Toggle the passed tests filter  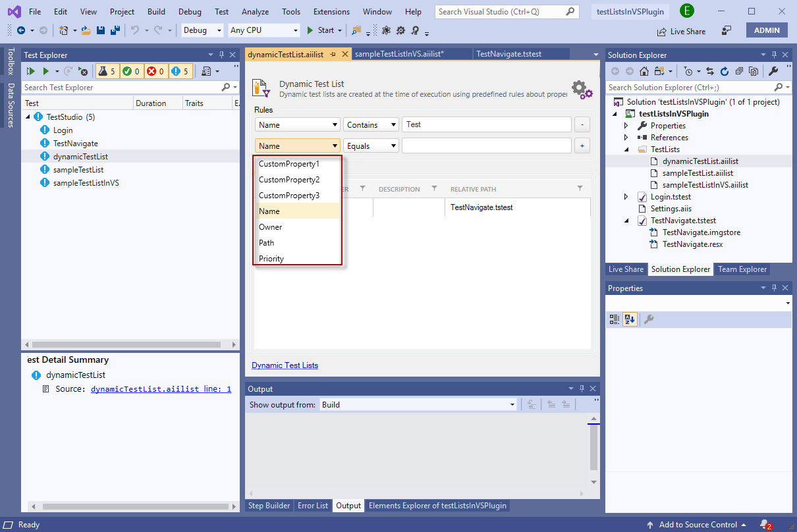131,71
